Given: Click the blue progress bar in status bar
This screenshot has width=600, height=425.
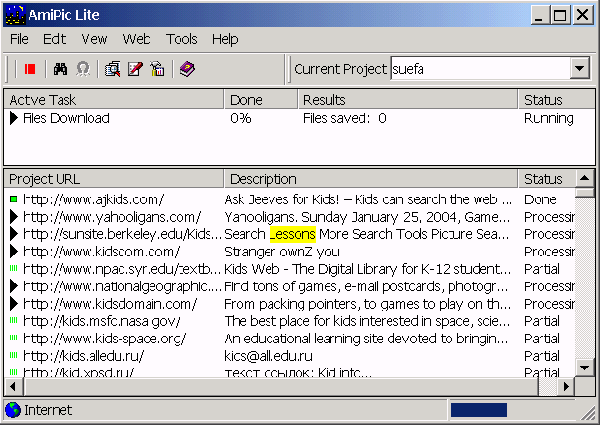Looking at the screenshot, I should pos(479,410).
